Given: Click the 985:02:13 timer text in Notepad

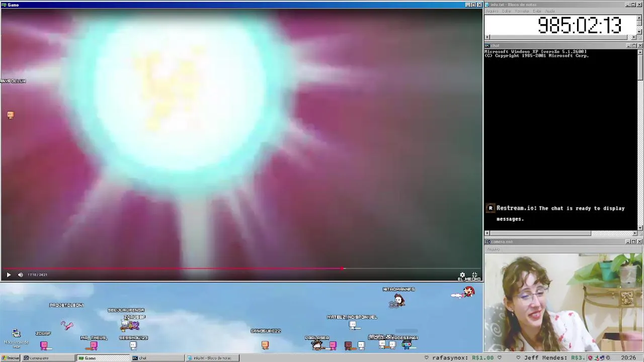Looking at the screenshot, I should click(580, 25).
